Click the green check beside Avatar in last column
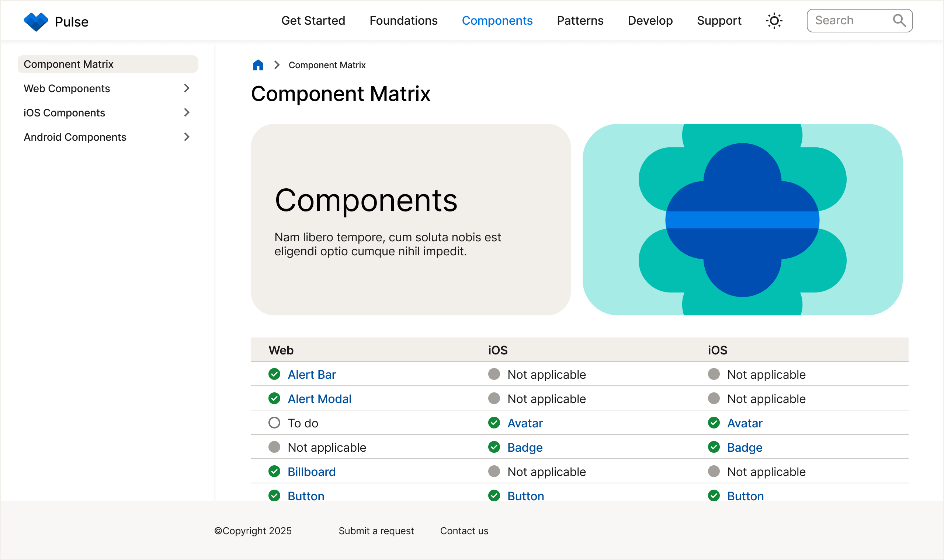The width and height of the screenshot is (944, 560). 714,423
